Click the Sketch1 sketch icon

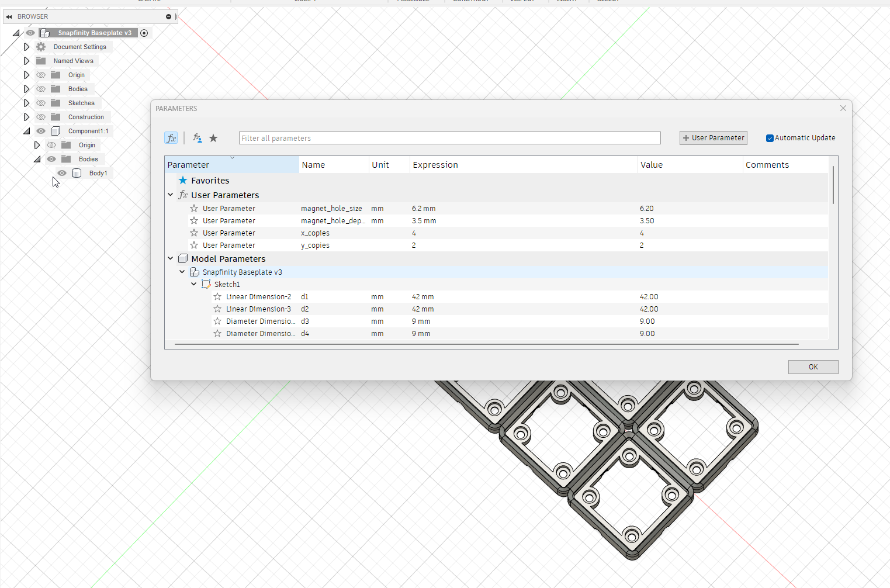coord(206,285)
